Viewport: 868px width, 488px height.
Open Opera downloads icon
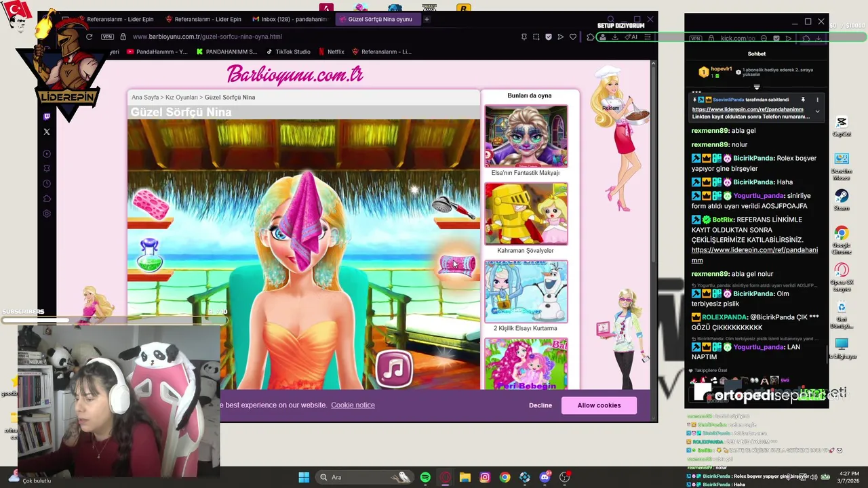(x=615, y=37)
